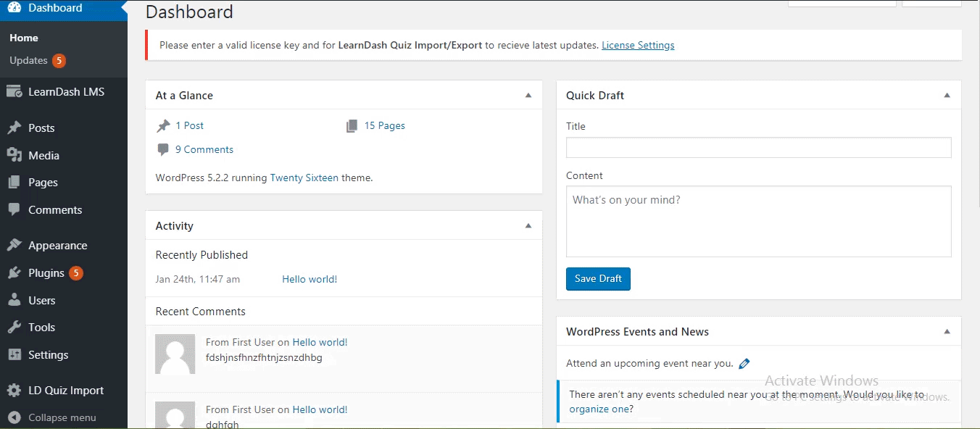
Task: Click the What's on your mind content box
Action: click(758, 222)
